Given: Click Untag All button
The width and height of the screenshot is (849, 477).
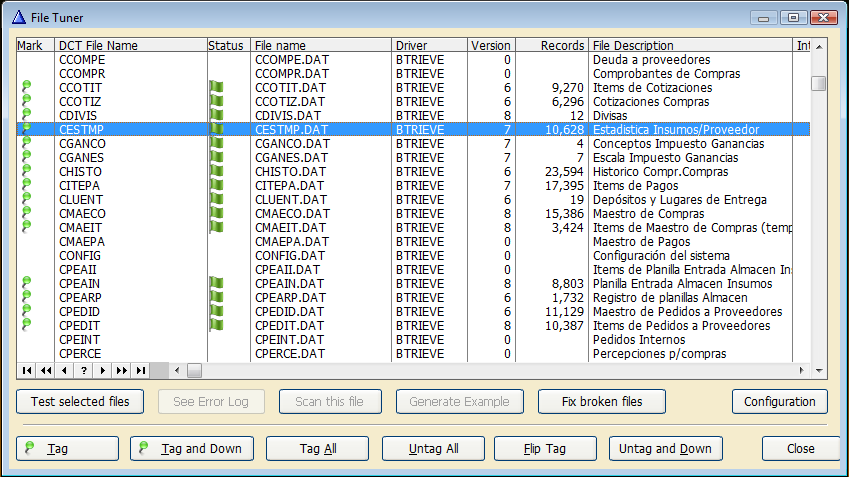Looking at the screenshot, I should [433, 449].
